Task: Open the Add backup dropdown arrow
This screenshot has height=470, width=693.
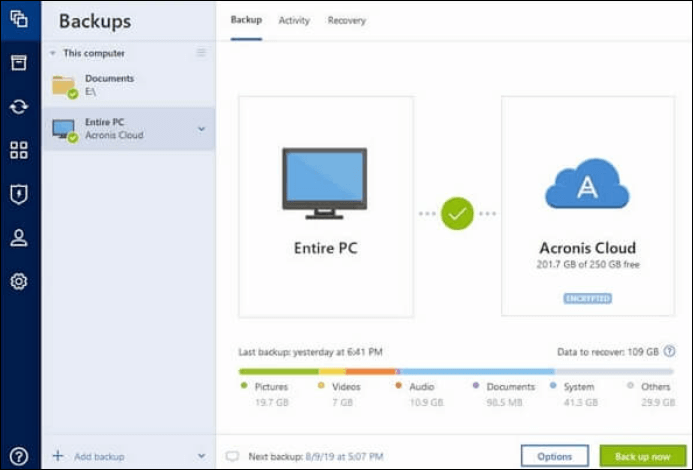Action: point(202,456)
